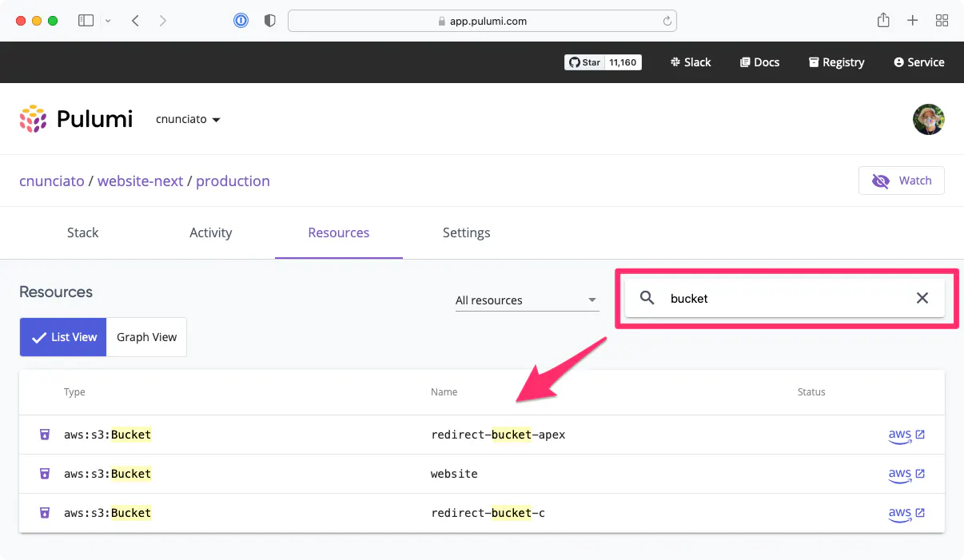Click the bucket icon for redirect-bucket-apex
This screenshot has height=560, width=964.
coord(45,435)
